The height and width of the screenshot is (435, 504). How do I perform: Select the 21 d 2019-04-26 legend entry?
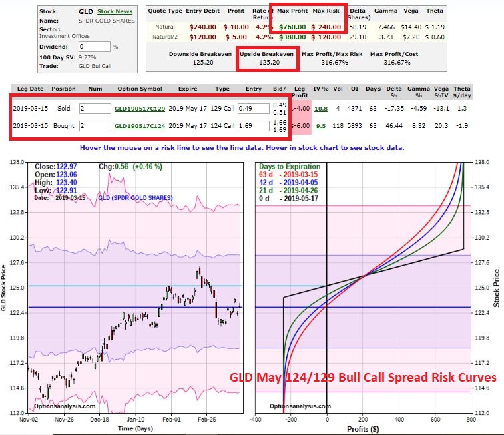point(288,191)
